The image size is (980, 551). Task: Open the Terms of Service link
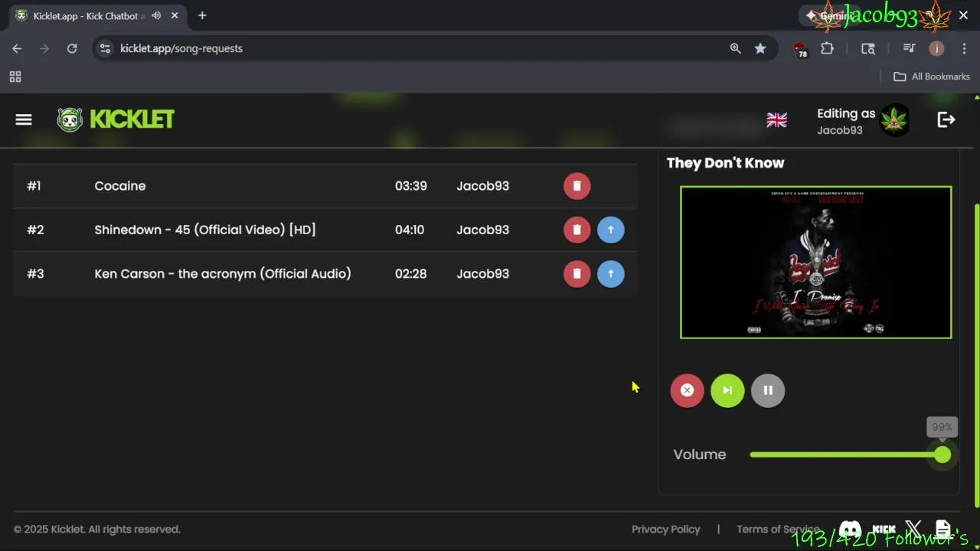click(x=778, y=529)
